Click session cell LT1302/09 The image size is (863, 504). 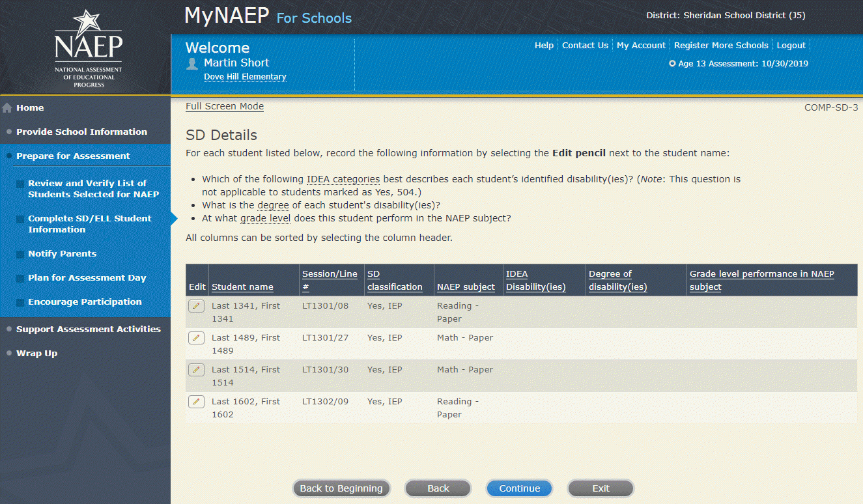(x=325, y=402)
